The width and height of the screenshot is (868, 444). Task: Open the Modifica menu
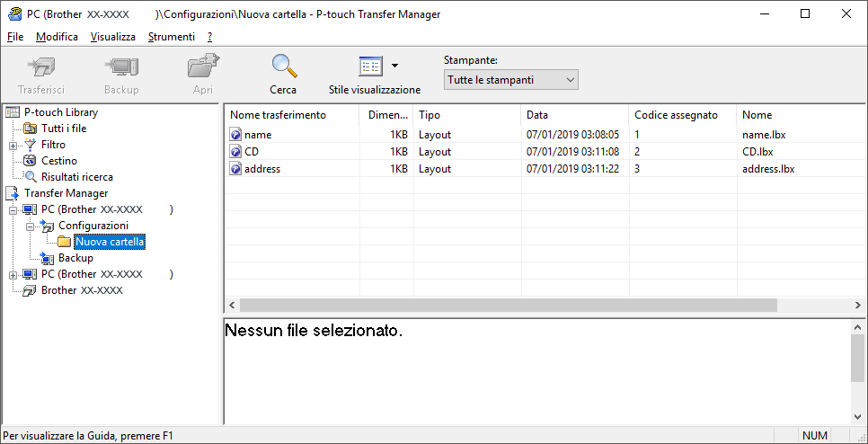click(x=57, y=37)
